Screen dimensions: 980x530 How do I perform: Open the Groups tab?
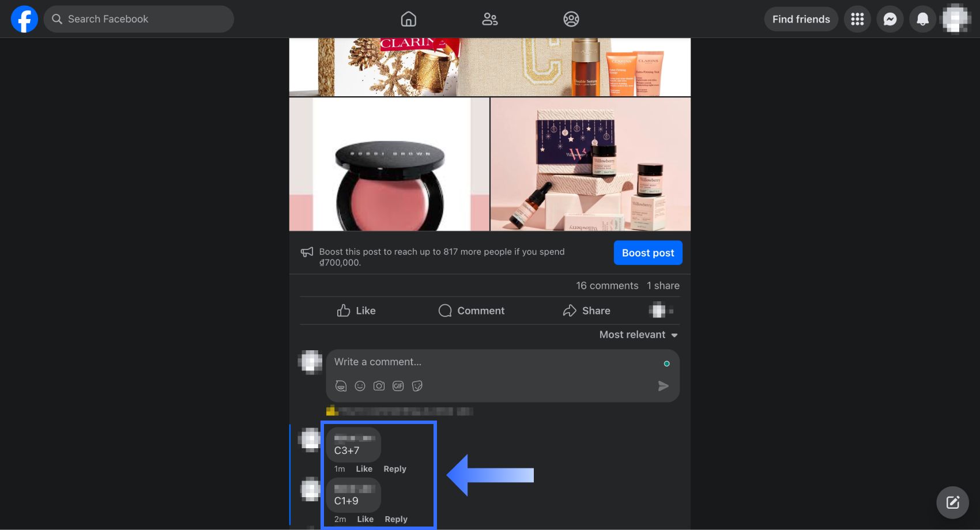point(571,19)
